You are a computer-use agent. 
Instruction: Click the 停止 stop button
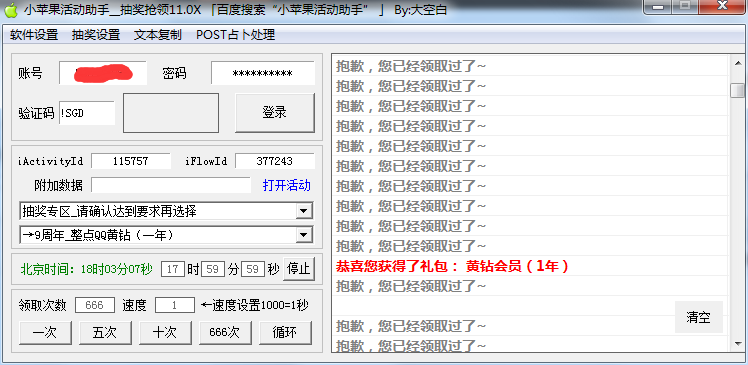299,269
